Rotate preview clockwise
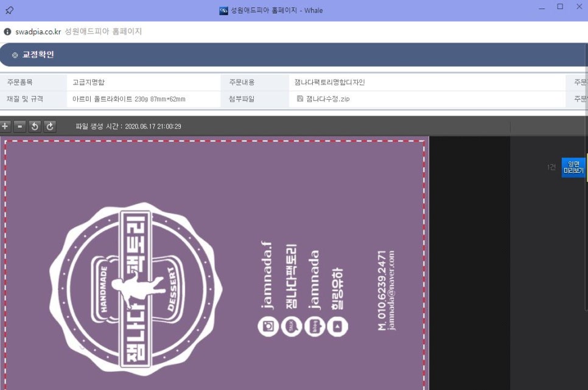The height and width of the screenshot is (390, 588). click(50, 127)
